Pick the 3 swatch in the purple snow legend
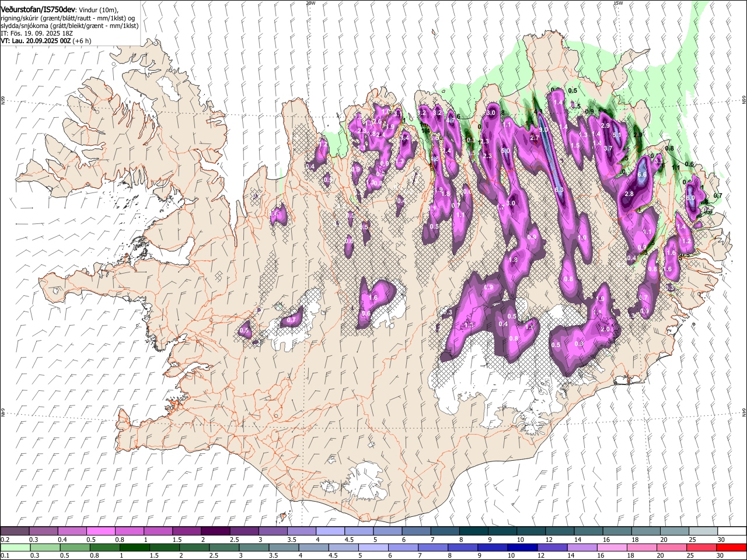The height and width of the screenshot is (560, 747). pyautogui.click(x=273, y=531)
